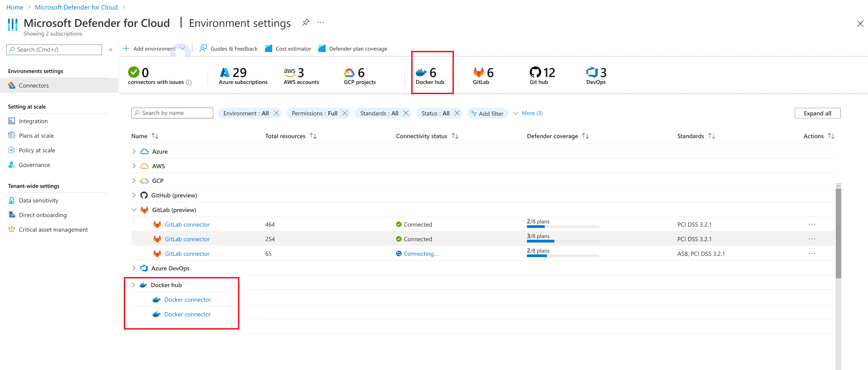Open Cost estimator
Viewport: 868px width, 370px height.
click(x=288, y=49)
